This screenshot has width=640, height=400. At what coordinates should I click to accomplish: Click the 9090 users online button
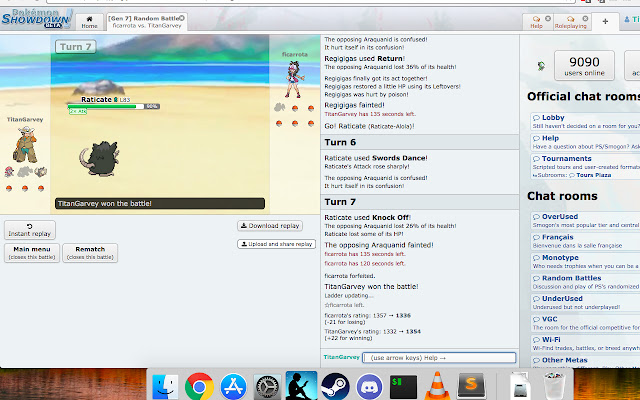(584, 66)
